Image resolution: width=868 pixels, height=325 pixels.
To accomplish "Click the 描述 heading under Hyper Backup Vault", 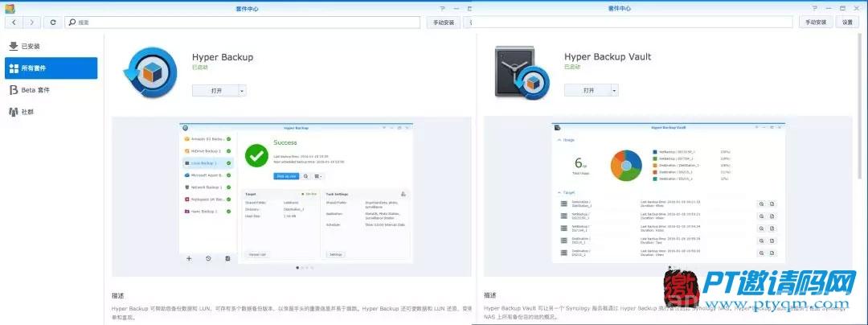I will click(x=490, y=296).
